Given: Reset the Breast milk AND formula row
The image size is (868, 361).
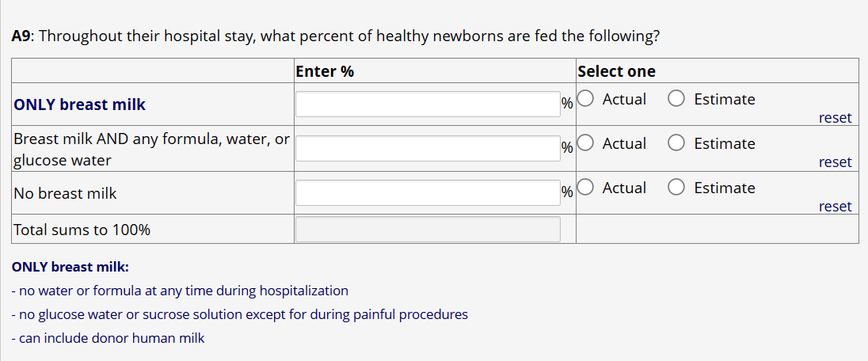Looking at the screenshot, I should tap(835, 162).
